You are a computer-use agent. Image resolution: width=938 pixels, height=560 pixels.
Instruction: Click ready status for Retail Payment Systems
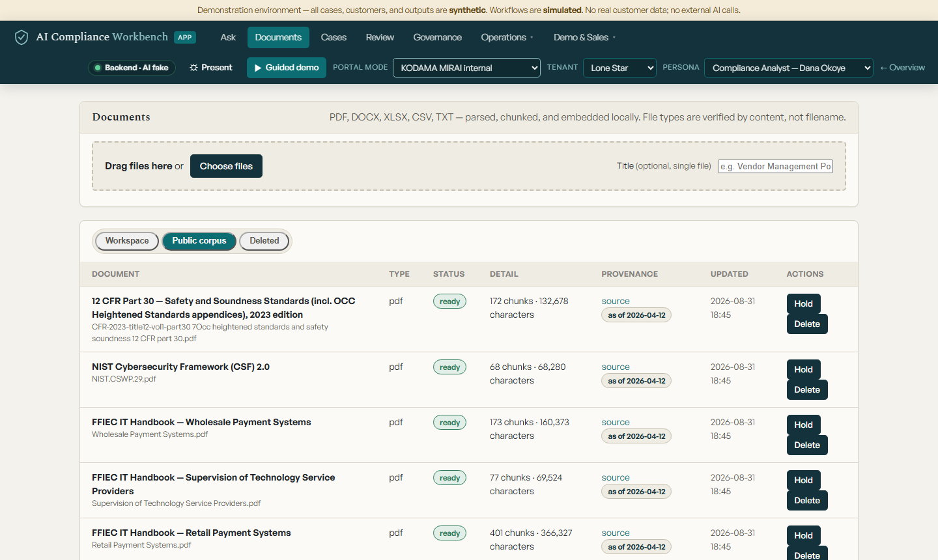click(x=449, y=533)
